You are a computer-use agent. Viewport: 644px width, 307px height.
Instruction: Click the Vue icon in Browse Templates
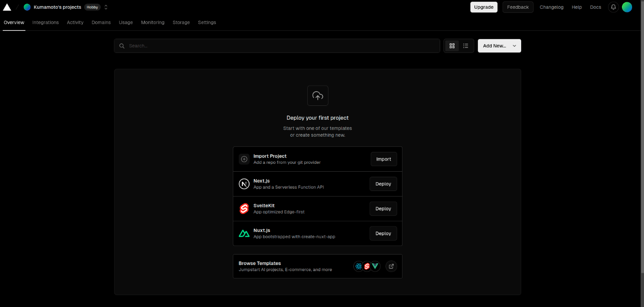click(375, 266)
